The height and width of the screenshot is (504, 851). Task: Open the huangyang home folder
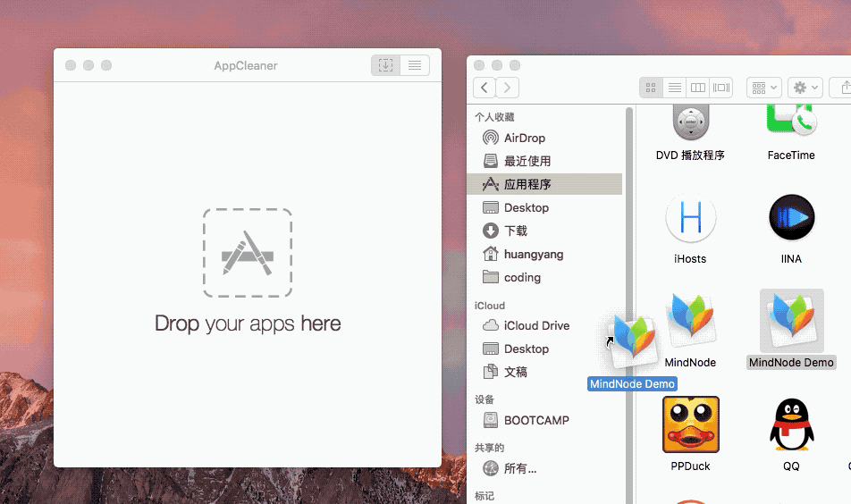[x=544, y=255]
